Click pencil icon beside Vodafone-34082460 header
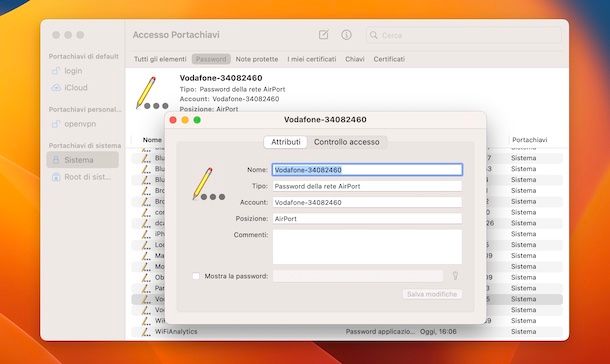This screenshot has width=610, height=364. coord(152,93)
